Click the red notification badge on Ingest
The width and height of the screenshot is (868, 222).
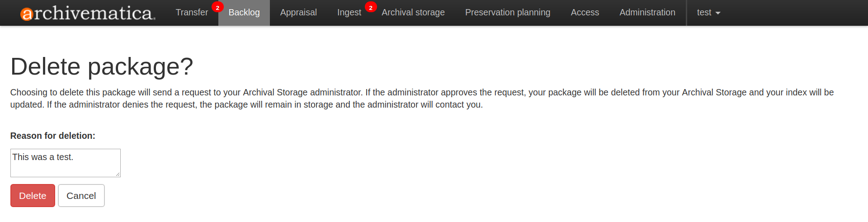[371, 8]
